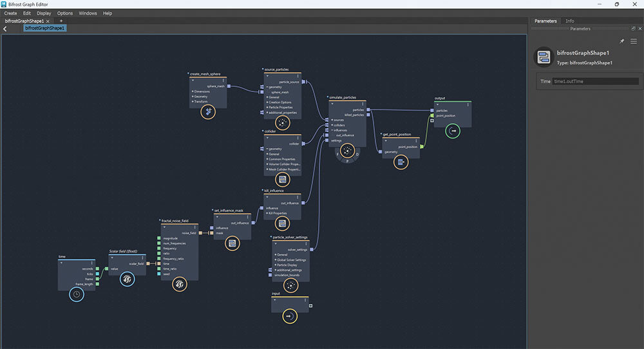This screenshot has height=349, width=644.
Task: Click the time node clock icon
Action: (x=77, y=294)
